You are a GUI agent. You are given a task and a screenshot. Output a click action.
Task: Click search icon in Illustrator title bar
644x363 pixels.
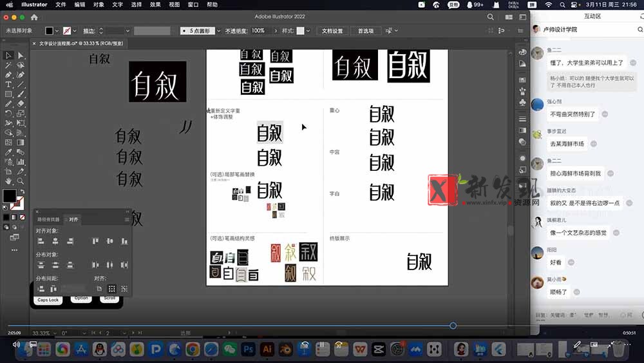coord(490,17)
